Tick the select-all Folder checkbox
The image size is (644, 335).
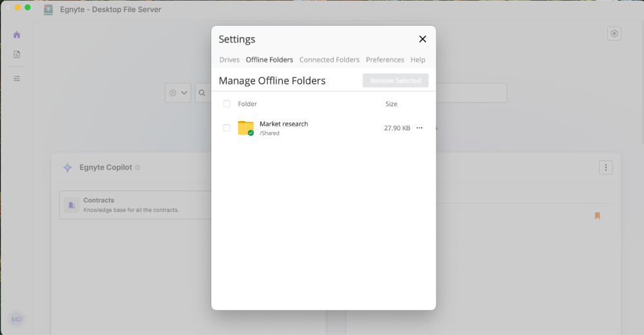(x=227, y=104)
